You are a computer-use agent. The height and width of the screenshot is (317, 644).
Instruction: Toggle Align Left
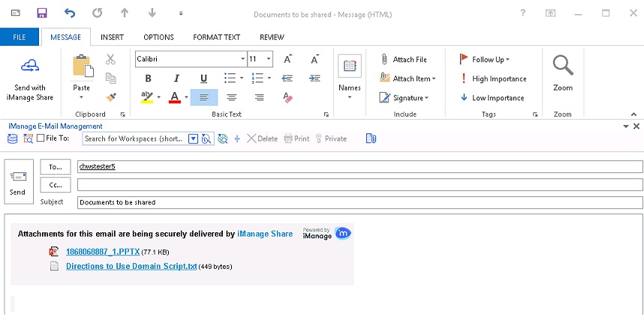point(204,97)
